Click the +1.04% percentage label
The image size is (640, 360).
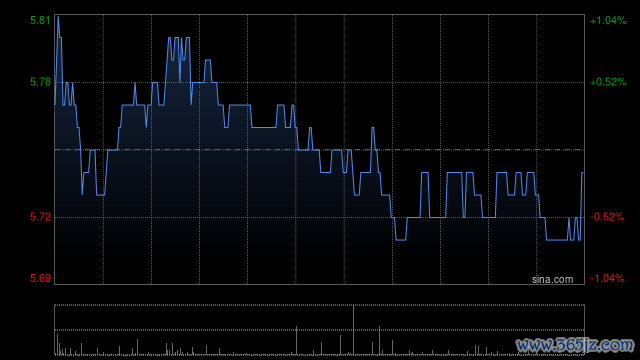click(x=608, y=20)
